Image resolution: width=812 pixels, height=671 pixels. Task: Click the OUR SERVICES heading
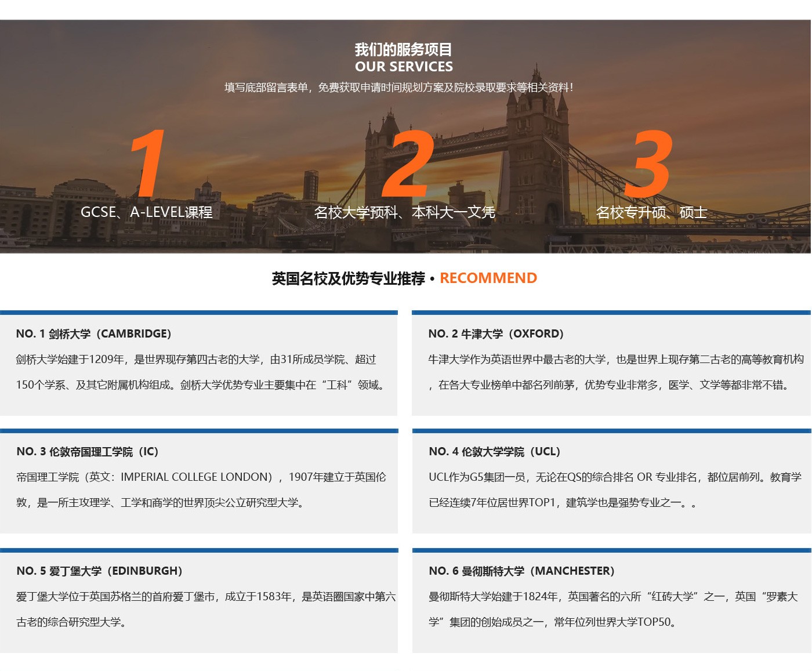(x=404, y=67)
